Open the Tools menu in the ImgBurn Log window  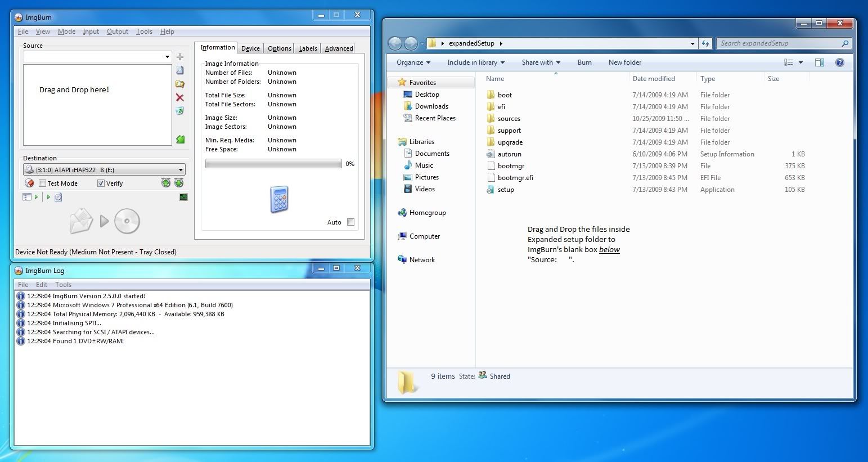coord(63,285)
